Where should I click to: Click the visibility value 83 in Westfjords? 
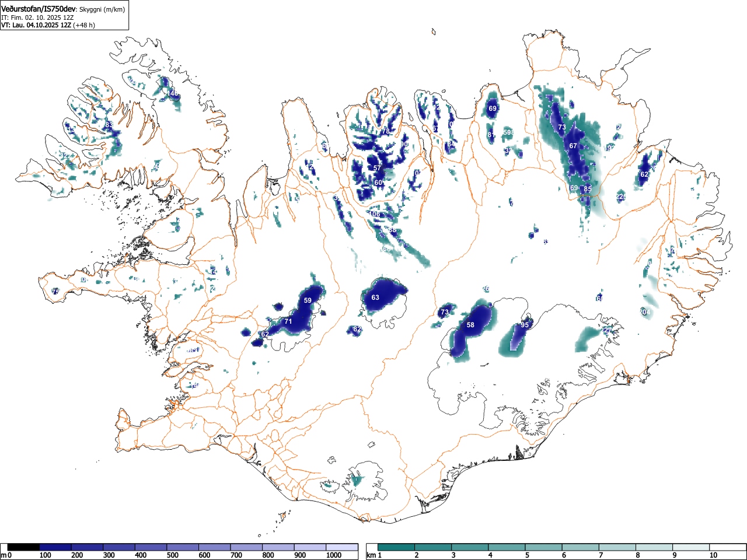[x=109, y=125]
